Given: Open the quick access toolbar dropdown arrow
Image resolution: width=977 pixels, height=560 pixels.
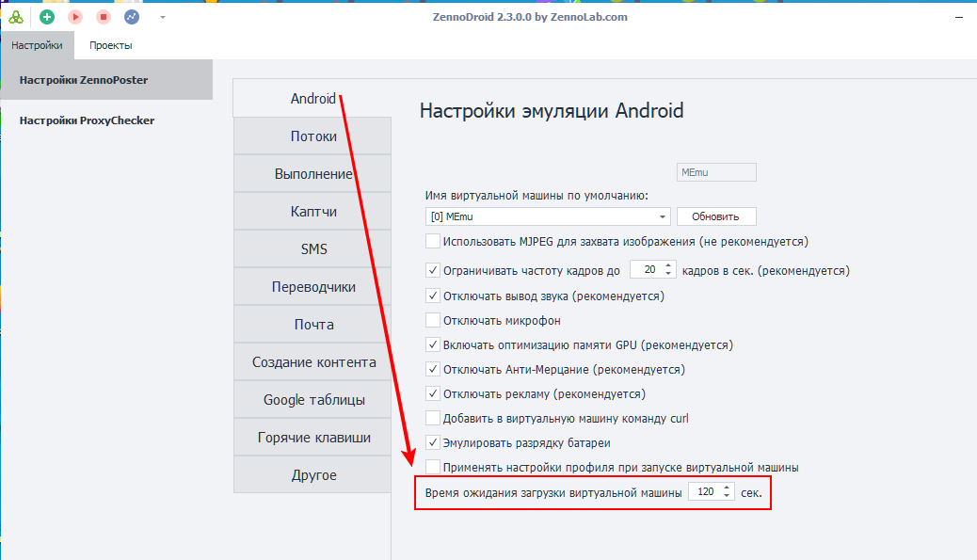Looking at the screenshot, I should tap(163, 18).
